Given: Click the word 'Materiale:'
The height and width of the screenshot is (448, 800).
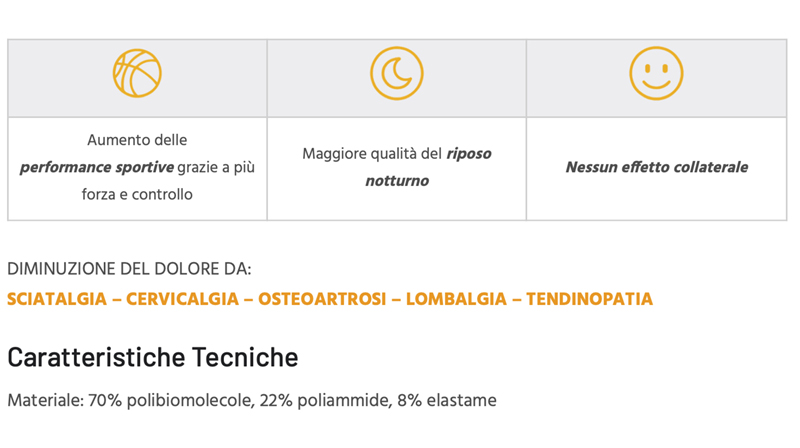Looking at the screenshot, I should click(45, 401).
